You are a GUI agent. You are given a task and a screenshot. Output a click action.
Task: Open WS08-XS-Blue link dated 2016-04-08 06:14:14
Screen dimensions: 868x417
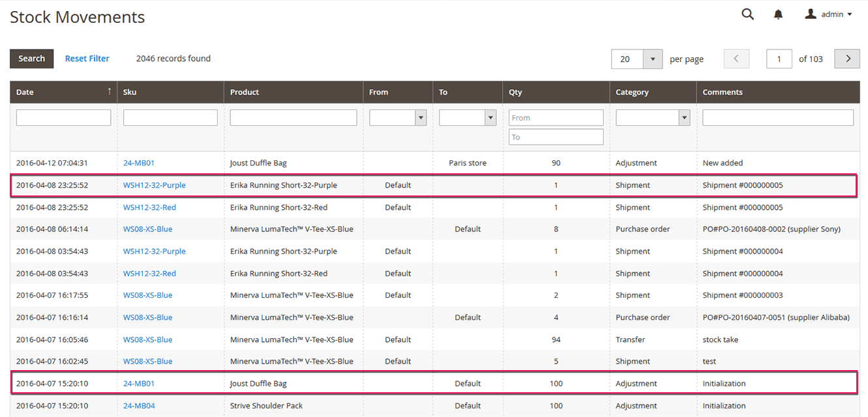(148, 229)
